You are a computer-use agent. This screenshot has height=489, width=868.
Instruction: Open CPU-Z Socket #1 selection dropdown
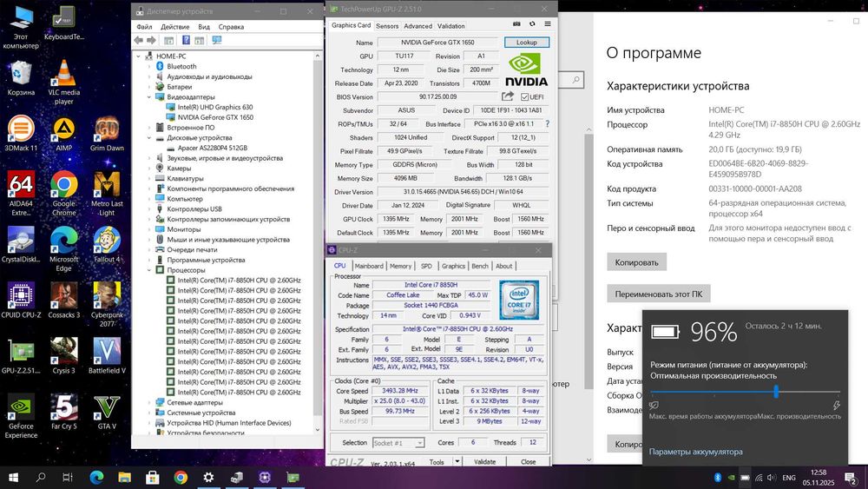[x=398, y=443]
